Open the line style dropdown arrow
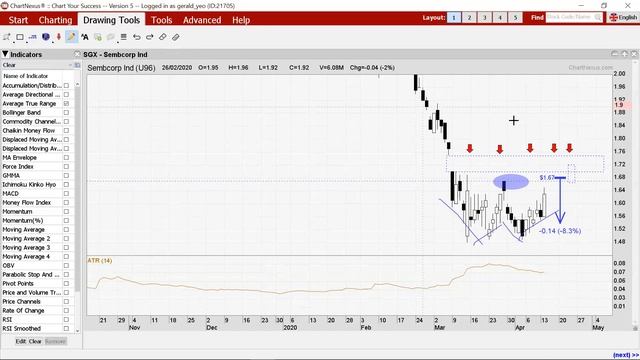 pyautogui.click(x=118, y=42)
